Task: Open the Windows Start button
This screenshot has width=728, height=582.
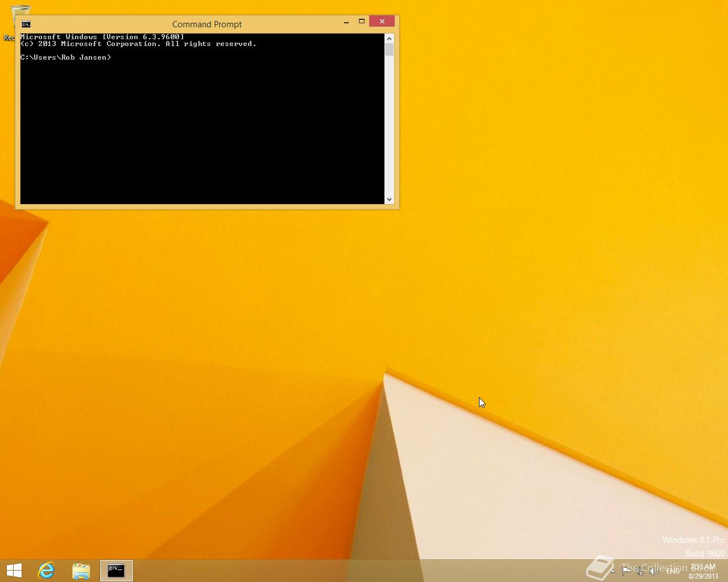Action: [14, 570]
